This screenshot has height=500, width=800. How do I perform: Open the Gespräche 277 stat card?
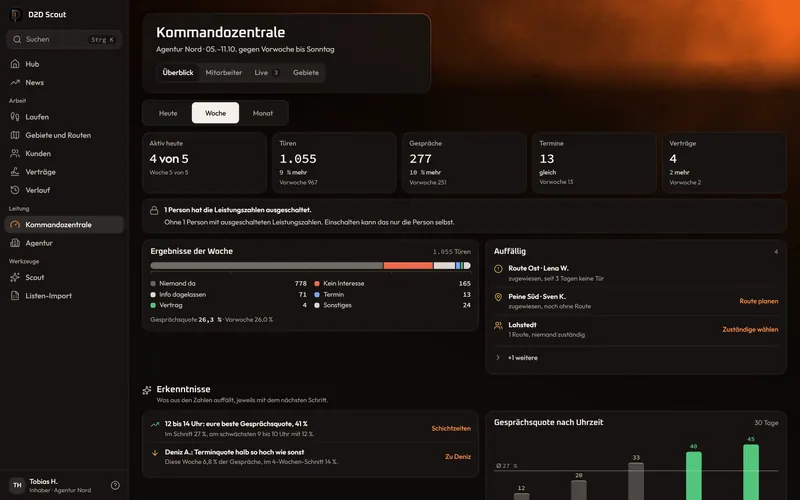(464, 163)
